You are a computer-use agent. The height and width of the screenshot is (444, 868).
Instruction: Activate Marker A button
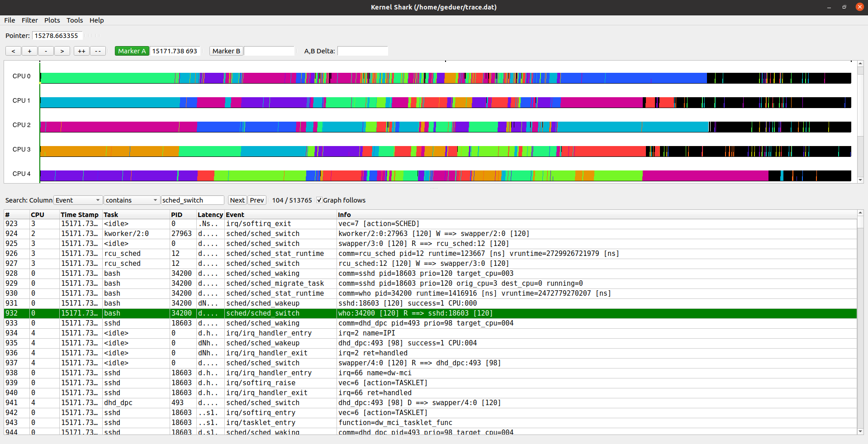132,51
